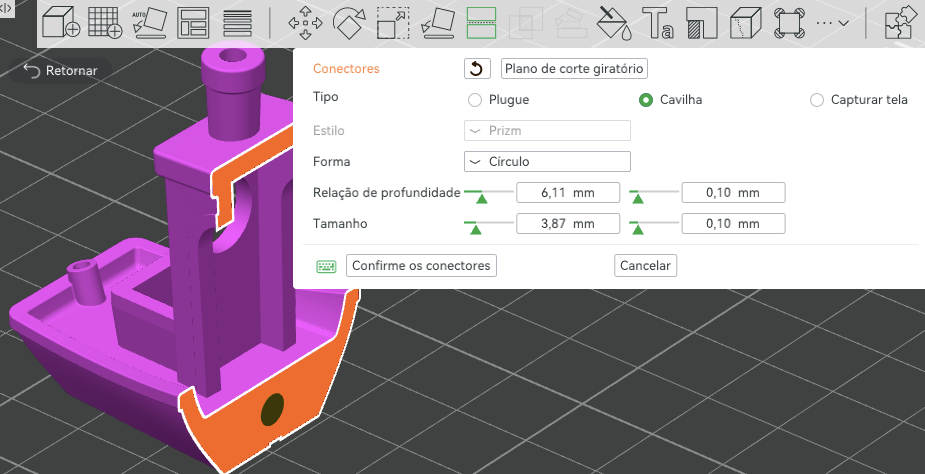
Task: Select the Paint bucket color tool
Action: (614, 23)
